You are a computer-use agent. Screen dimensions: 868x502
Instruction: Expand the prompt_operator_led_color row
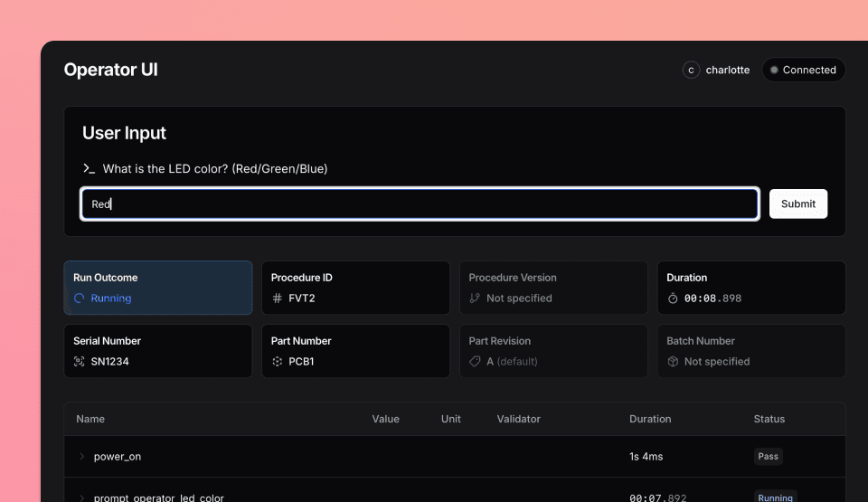coord(82,498)
